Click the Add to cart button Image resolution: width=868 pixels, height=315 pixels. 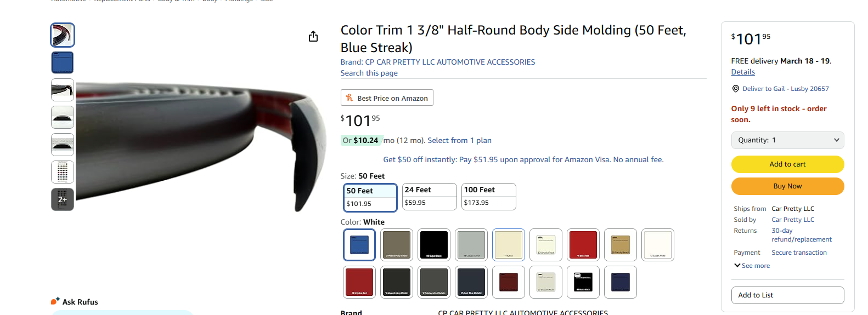(787, 164)
